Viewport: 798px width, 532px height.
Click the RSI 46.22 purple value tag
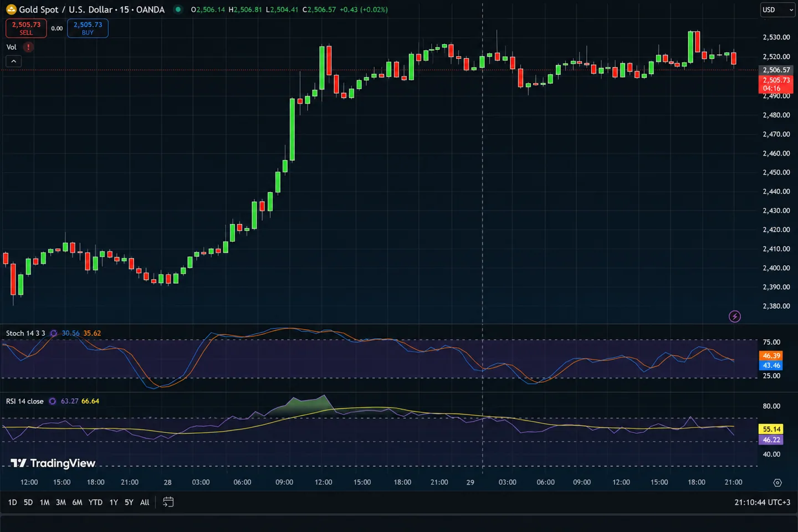(x=771, y=439)
